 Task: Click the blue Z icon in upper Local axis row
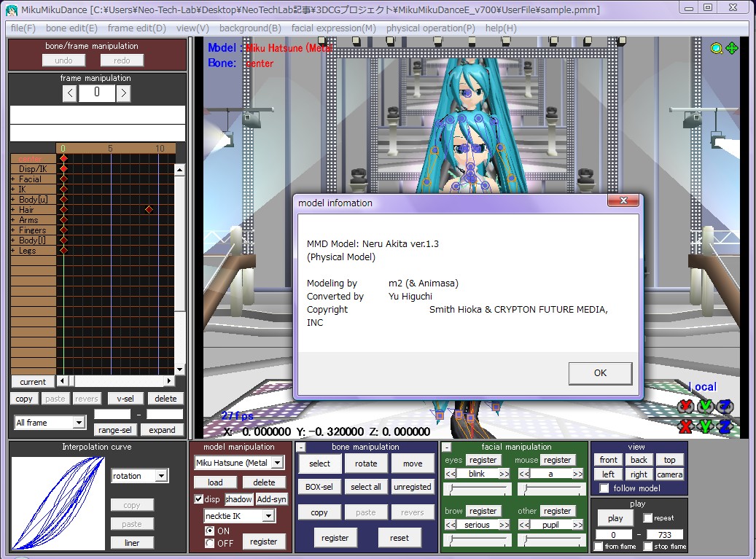pos(725,407)
